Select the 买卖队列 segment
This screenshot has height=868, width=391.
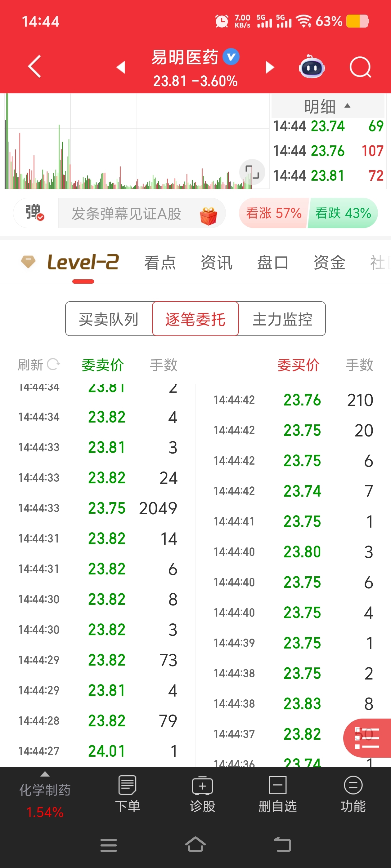(x=109, y=319)
